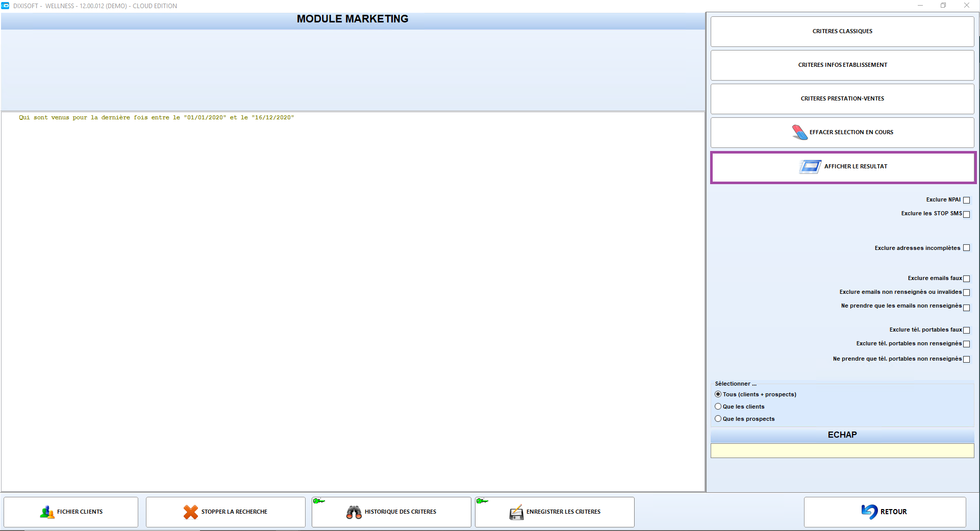The image size is (980, 531).
Task: Toggle Exclure emails faux option
Action: pyautogui.click(x=966, y=279)
